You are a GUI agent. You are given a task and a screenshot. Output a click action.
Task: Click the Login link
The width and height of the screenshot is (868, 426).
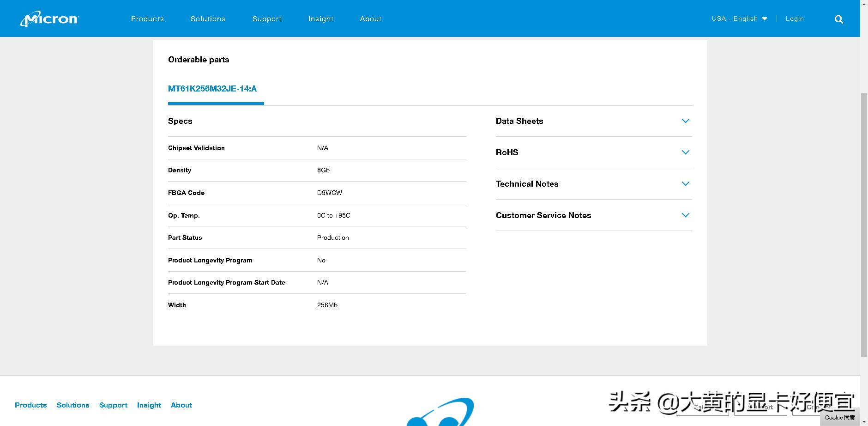pyautogui.click(x=795, y=19)
